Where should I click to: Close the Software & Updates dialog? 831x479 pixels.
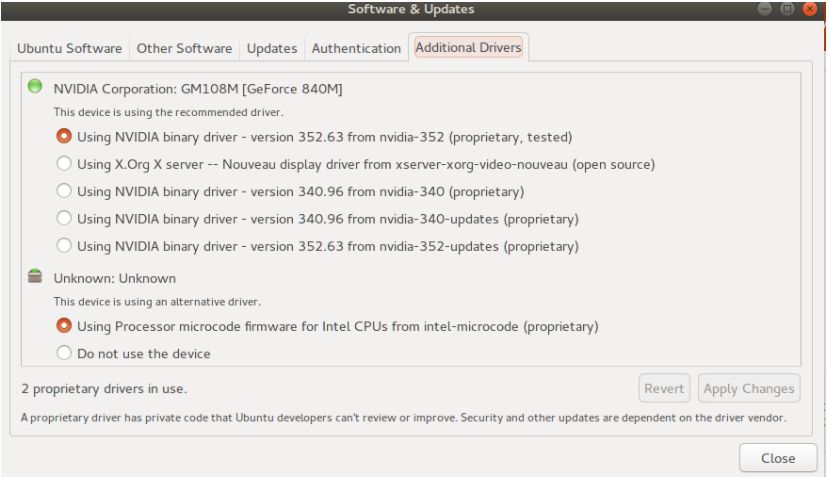778,458
